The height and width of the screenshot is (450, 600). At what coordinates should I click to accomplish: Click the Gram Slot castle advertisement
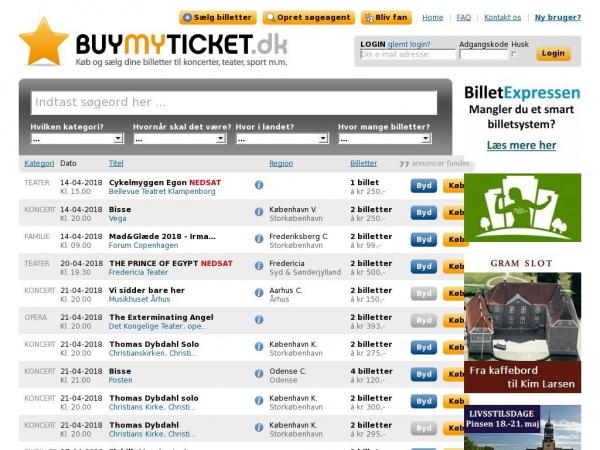pyautogui.click(x=522, y=324)
